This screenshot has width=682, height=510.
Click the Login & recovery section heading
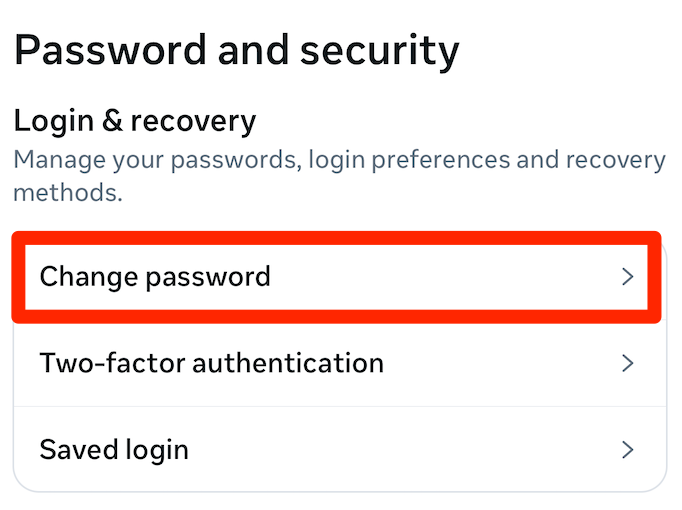tap(135, 122)
